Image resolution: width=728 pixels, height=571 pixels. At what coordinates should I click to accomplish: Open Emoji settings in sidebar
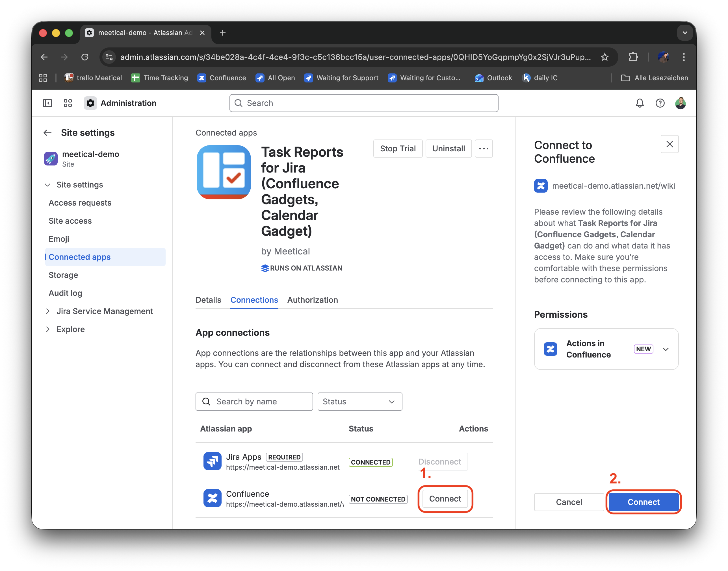tap(59, 239)
